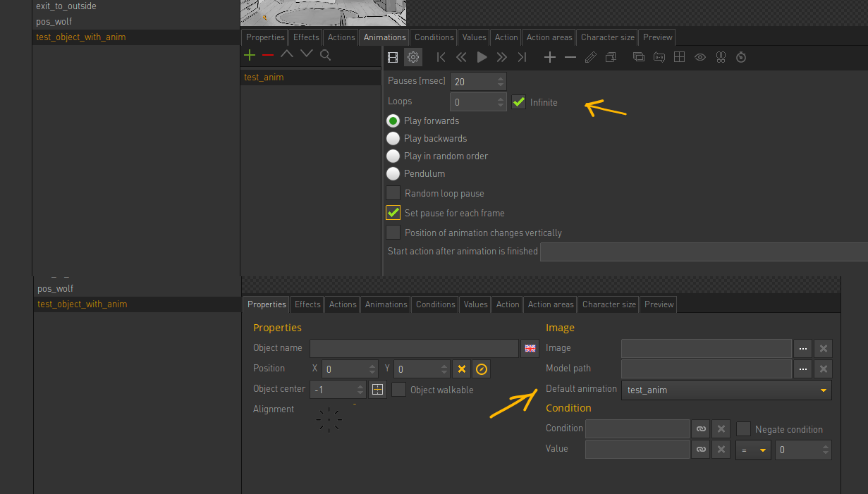Browse for Image with the ellipsis button
The image size is (868, 494).
point(802,348)
